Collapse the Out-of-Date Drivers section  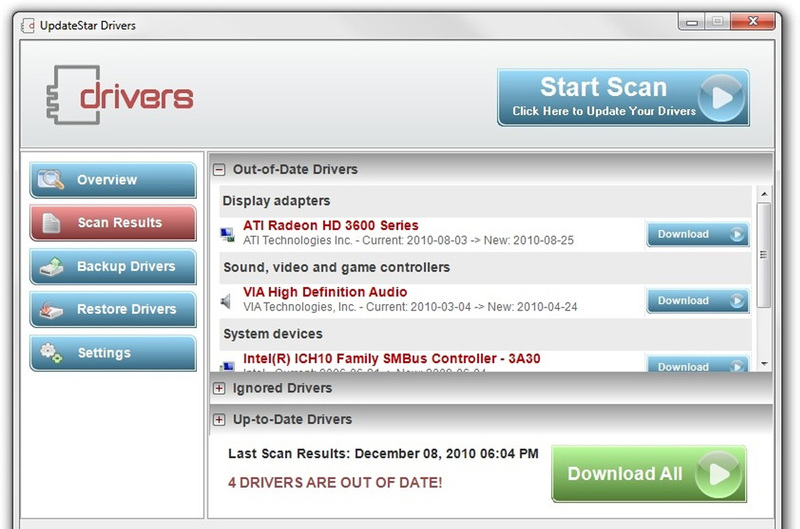tap(219, 169)
